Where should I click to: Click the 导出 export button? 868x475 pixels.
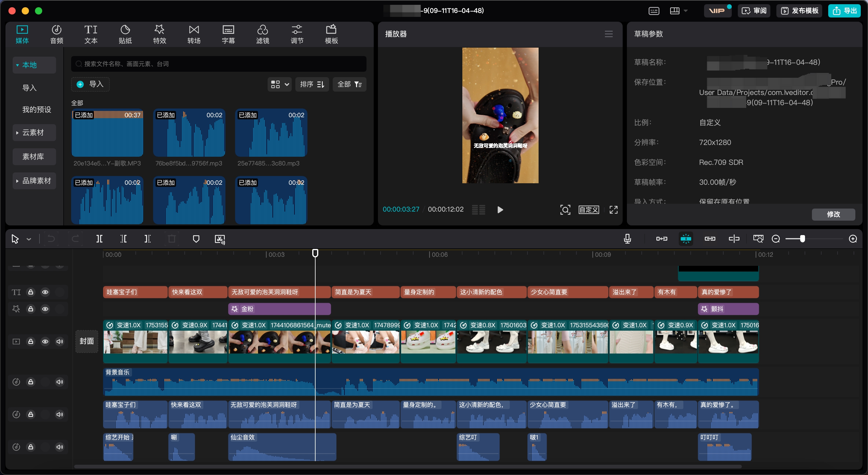844,11
